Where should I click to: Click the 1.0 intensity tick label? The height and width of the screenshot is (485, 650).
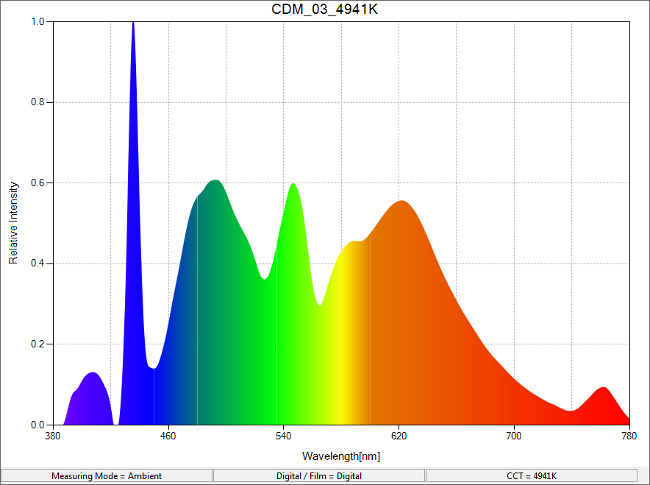click(x=38, y=22)
